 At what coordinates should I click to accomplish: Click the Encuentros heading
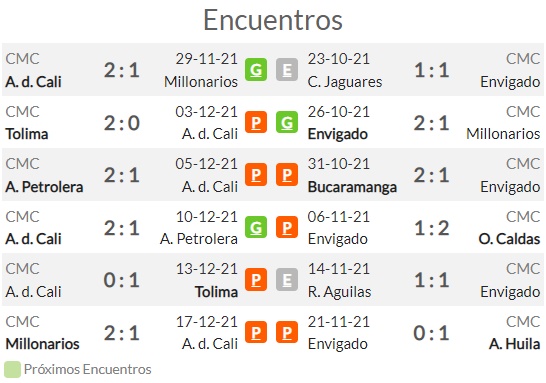[x=273, y=20]
